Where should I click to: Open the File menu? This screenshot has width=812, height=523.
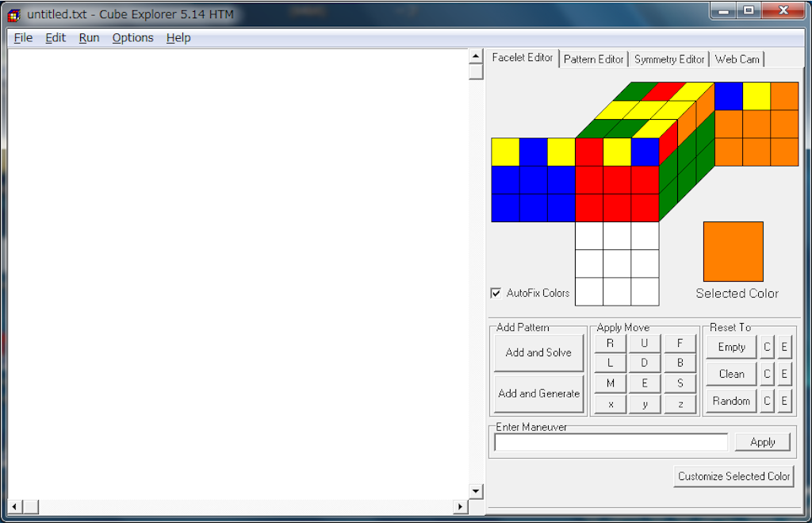click(23, 38)
